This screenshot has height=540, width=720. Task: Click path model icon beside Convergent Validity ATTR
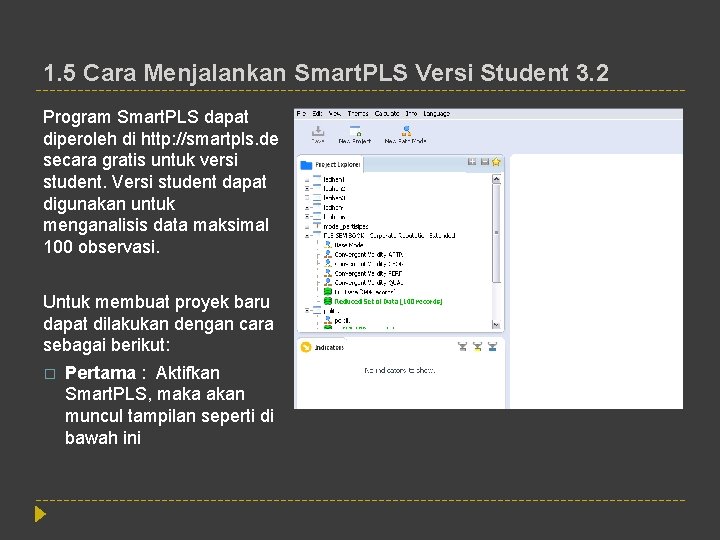pyautogui.click(x=328, y=254)
